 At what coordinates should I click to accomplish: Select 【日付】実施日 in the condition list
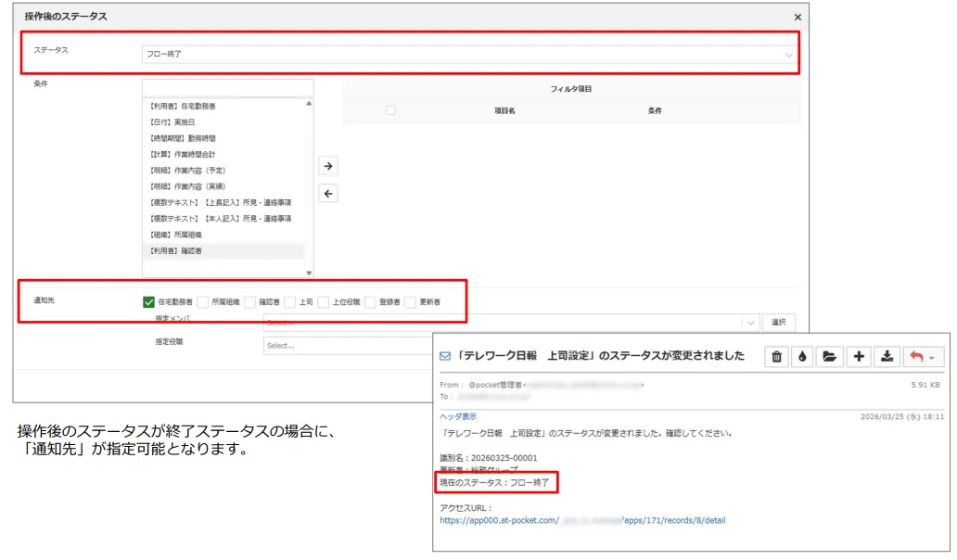[x=174, y=122]
